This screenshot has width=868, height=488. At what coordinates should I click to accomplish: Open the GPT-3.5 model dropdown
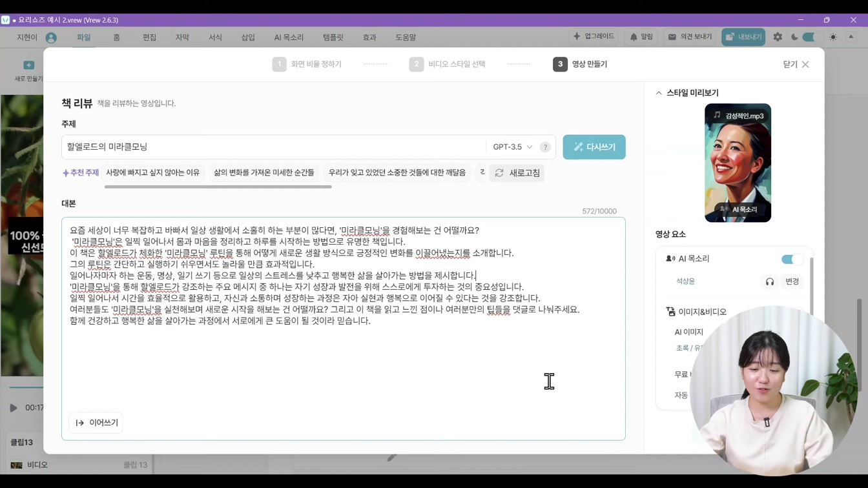pyautogui.click(x=513, y=147)
